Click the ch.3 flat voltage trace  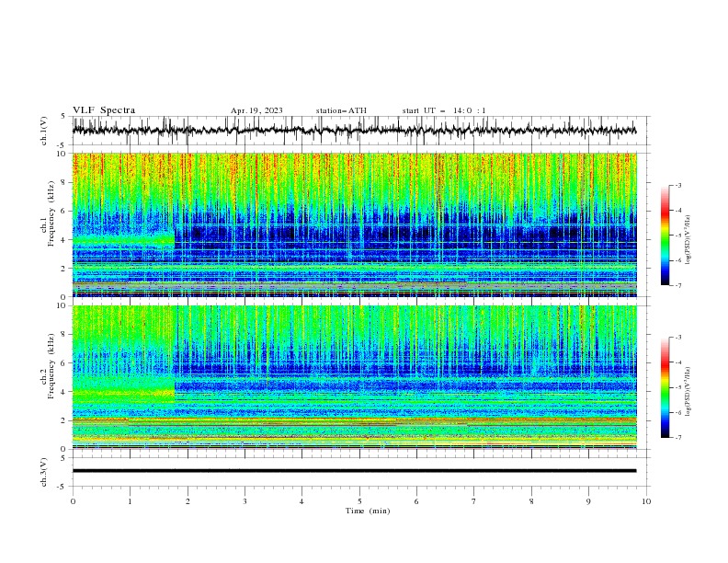point(354,471)
